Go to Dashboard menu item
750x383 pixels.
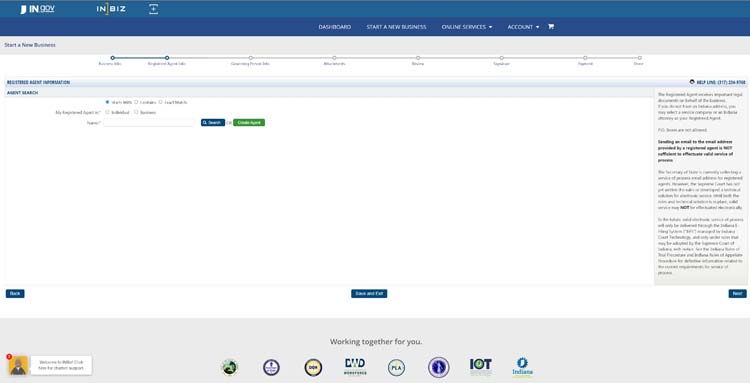point(335,27)
